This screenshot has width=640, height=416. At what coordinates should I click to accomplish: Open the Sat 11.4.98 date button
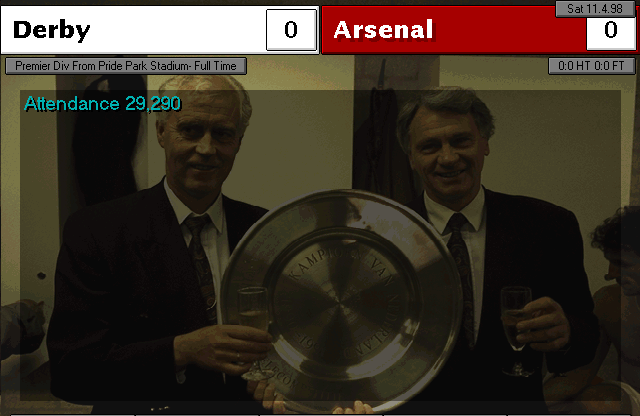tap(595, 9)
